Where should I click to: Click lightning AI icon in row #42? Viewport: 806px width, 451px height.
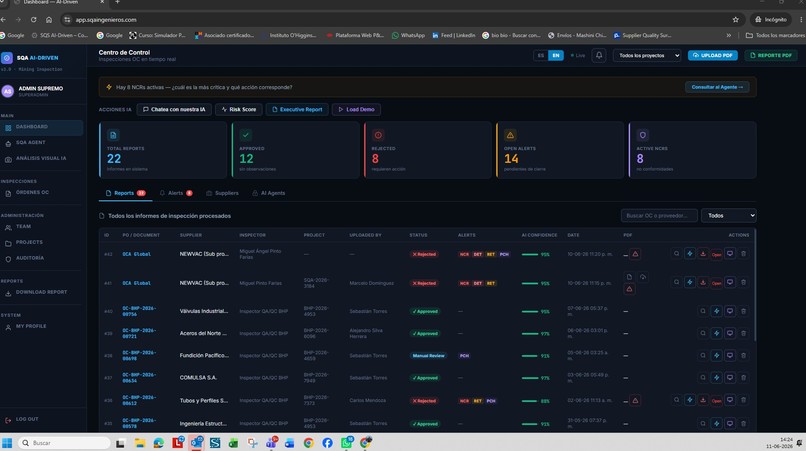(x=690, y=254)
